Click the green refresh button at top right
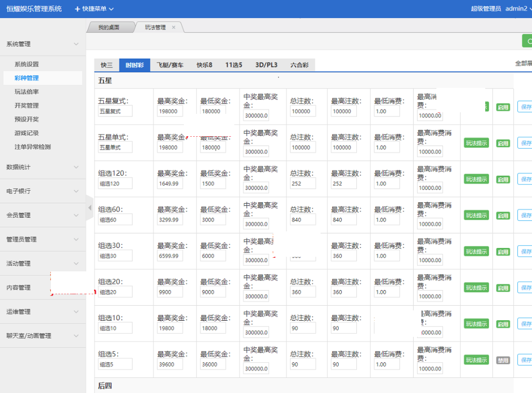The height and width of the screenshot is (393, 532). 527,41
